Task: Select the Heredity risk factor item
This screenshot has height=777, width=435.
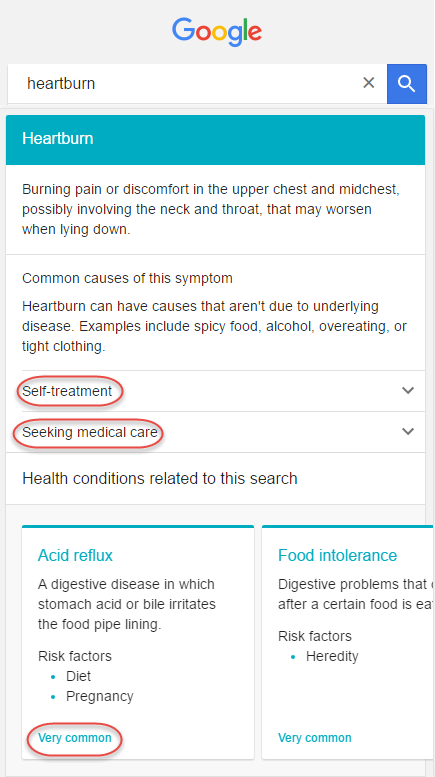Action: 332,657
